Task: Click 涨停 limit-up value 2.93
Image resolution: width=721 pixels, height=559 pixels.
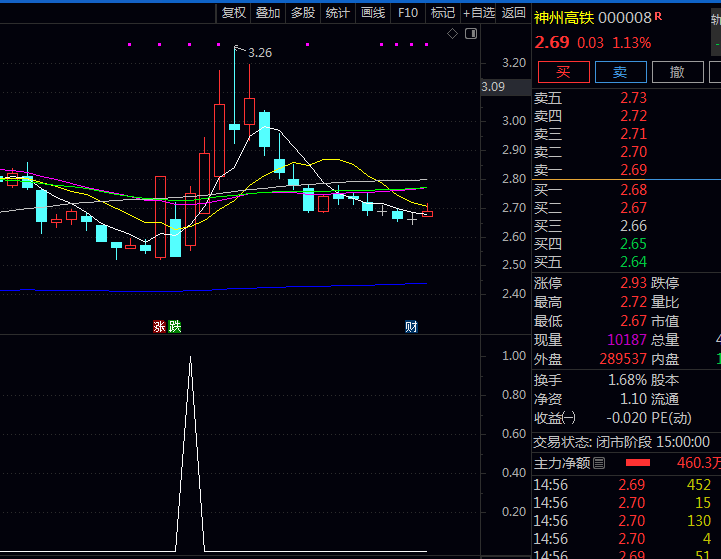Action: click(633, 283)
